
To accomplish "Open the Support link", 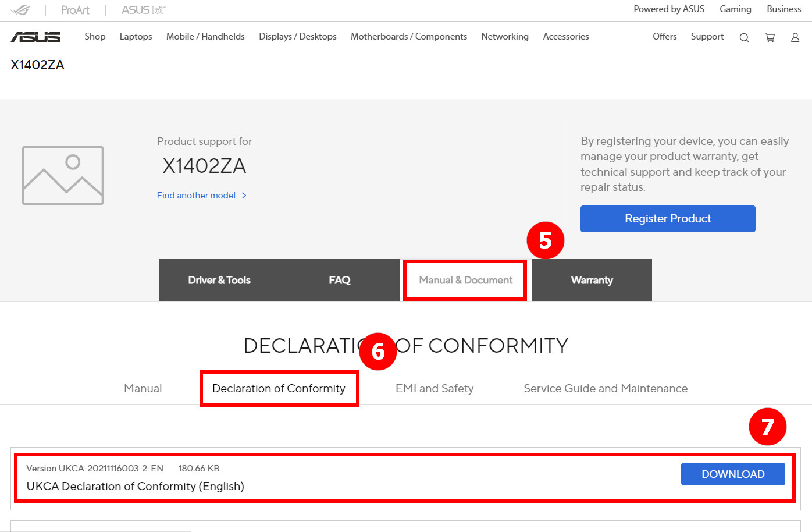I will tap(707, 36).
